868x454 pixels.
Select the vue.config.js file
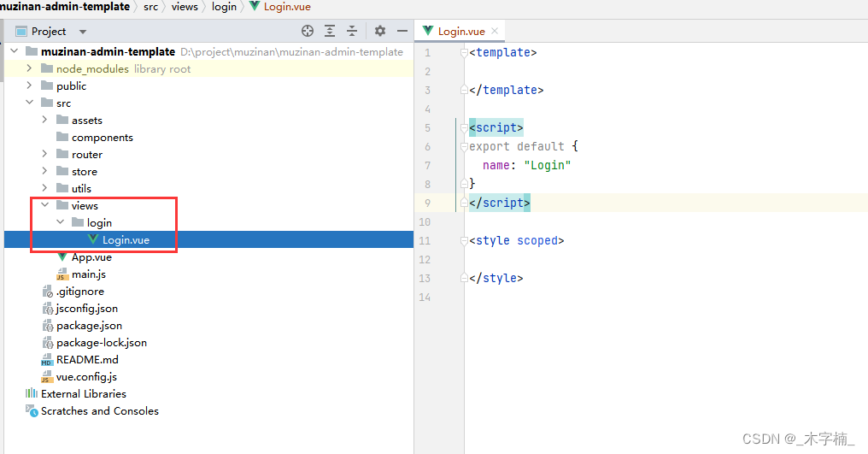tap(86, 376)
